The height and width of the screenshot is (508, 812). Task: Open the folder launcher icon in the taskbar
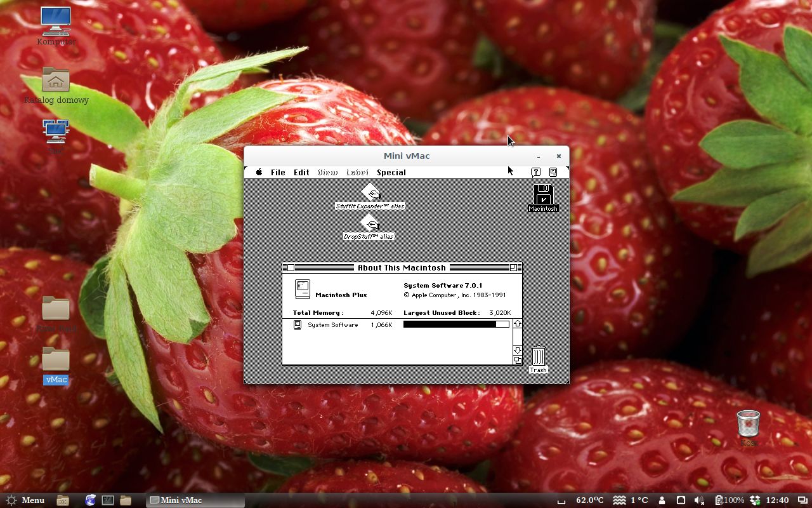pyautogui.click(x=126, y=500)
